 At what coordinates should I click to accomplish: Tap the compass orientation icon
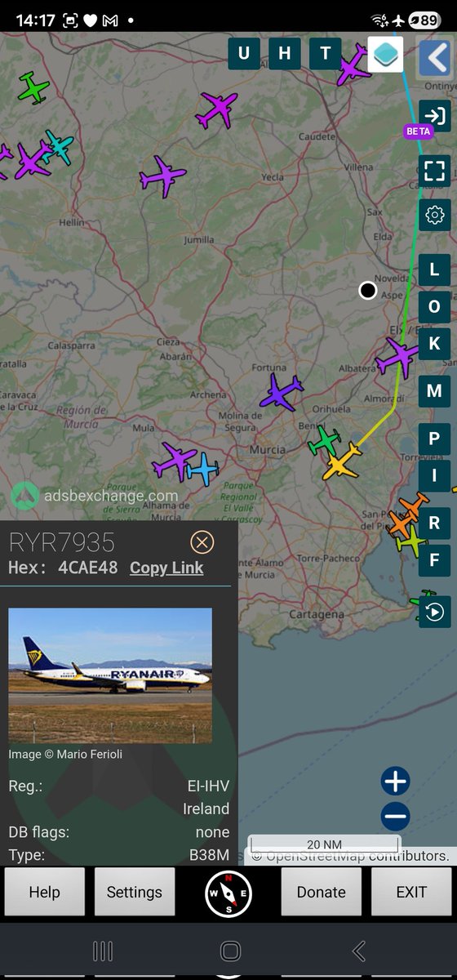point(228,893)
